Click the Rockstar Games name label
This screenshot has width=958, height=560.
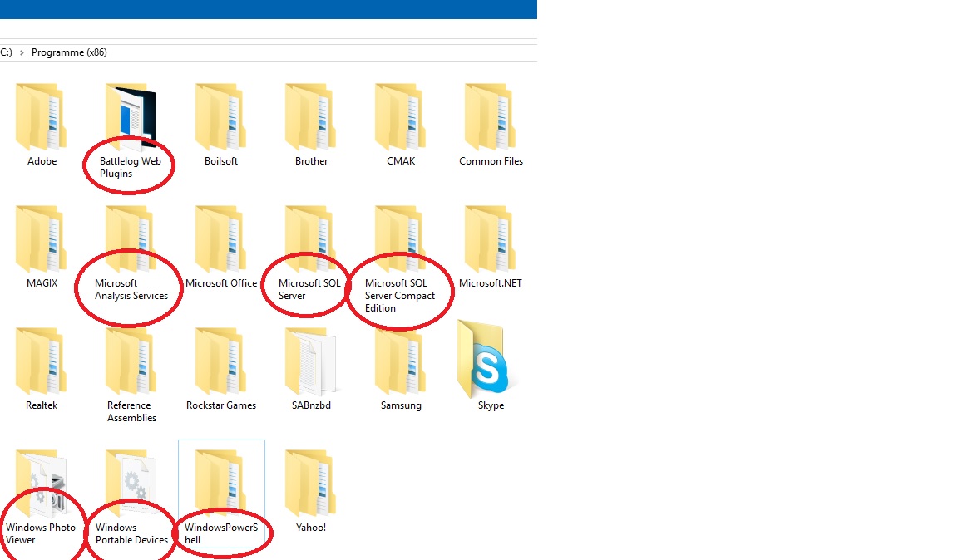coord(221,405)
